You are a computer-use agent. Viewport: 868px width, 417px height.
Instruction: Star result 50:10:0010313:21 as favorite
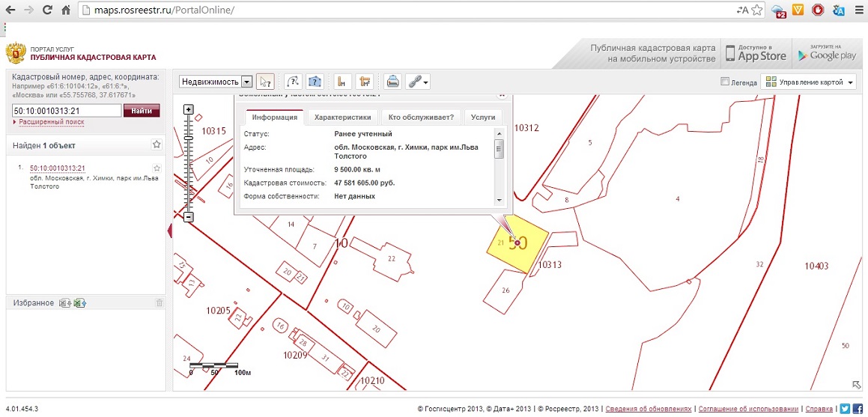(x=157, y=168)
